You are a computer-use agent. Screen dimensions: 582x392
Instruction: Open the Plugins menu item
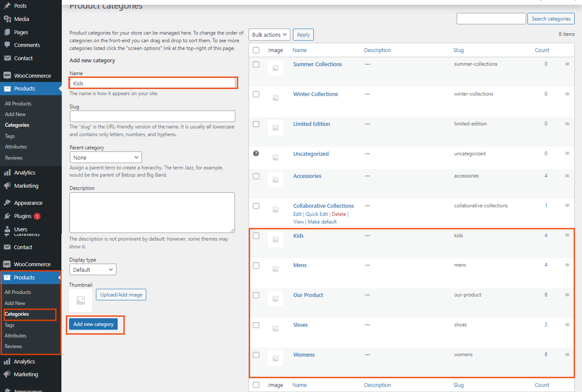tap(23, 216)
